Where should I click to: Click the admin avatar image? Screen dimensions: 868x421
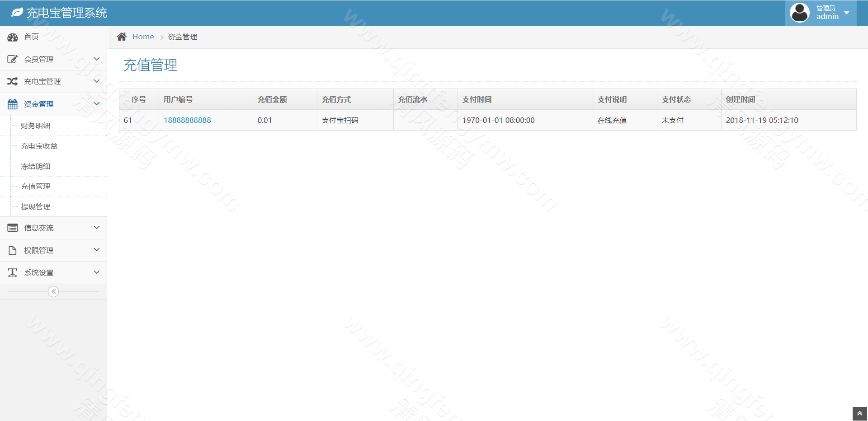[x=799, y=12]
